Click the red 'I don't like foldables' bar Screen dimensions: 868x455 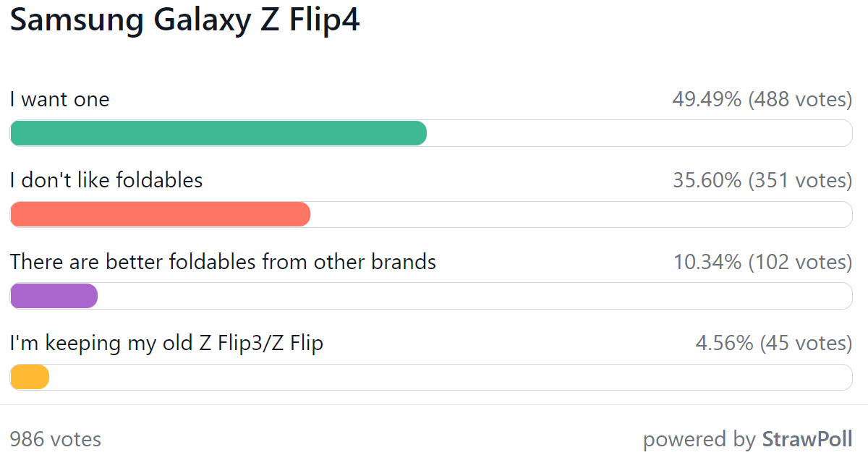tap(160, 214)
